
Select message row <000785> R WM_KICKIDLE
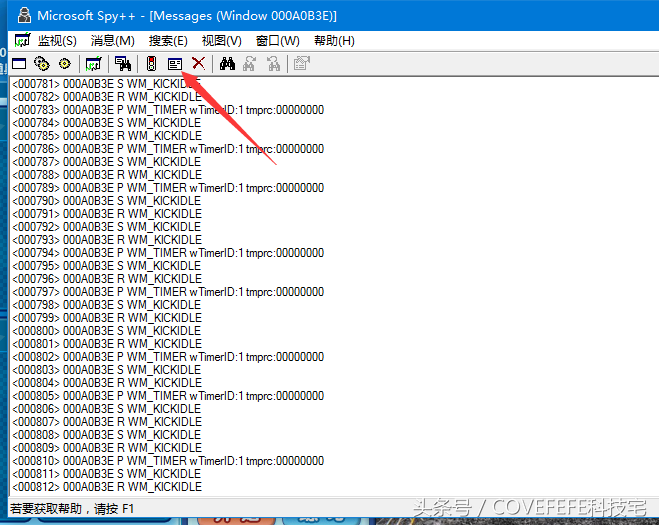point(107,136)
